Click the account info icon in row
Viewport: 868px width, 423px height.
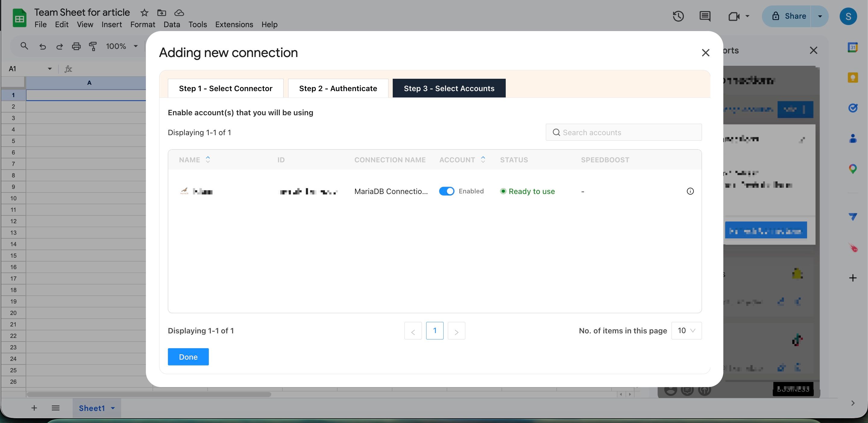pyautogui.click(x=690, y=191)
